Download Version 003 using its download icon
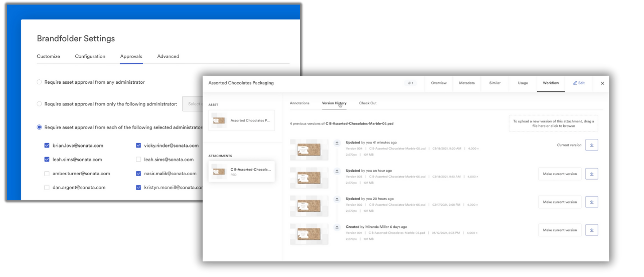The height and width of the screenshot is (277, 644). point(592,174)
